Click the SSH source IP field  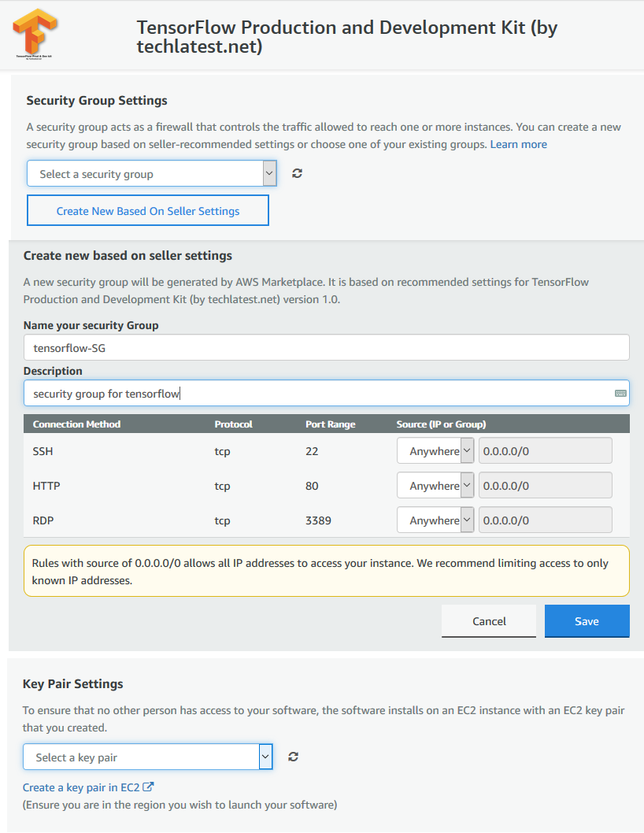545,451
